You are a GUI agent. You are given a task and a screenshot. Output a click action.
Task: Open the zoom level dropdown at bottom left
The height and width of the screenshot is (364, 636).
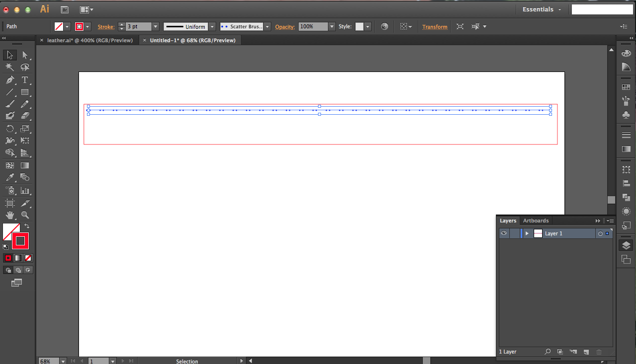click(x=63, y=361)
